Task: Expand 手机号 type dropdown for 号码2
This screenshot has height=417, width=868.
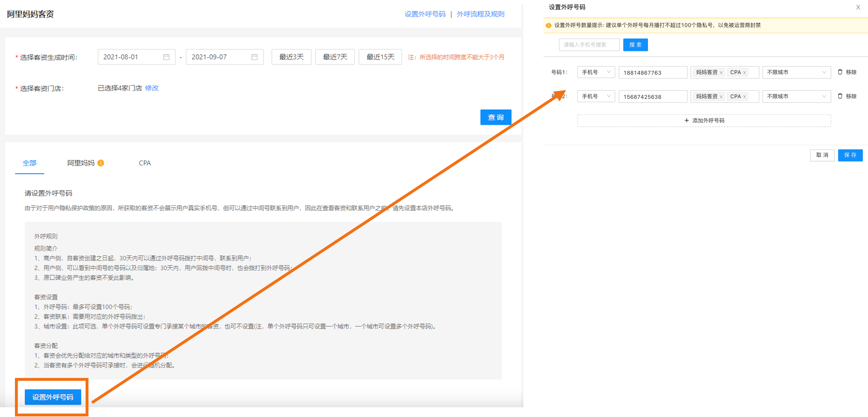Action: point(596,96)
